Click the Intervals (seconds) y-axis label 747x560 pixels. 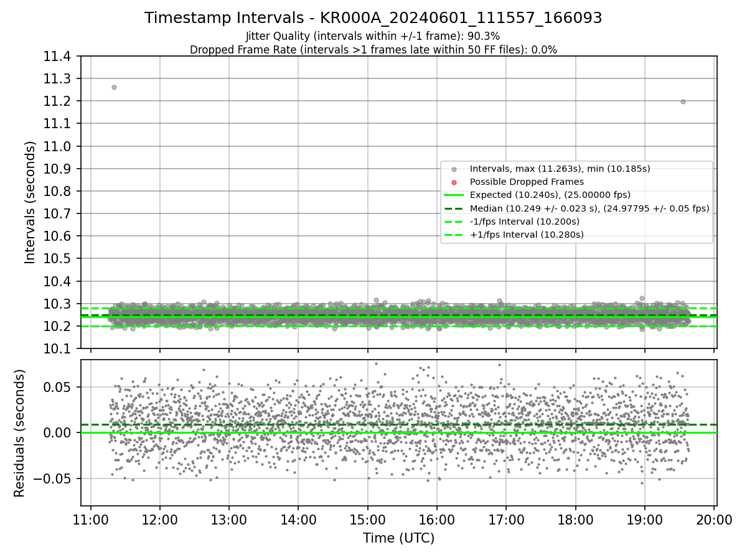click(x=30, y=202)
